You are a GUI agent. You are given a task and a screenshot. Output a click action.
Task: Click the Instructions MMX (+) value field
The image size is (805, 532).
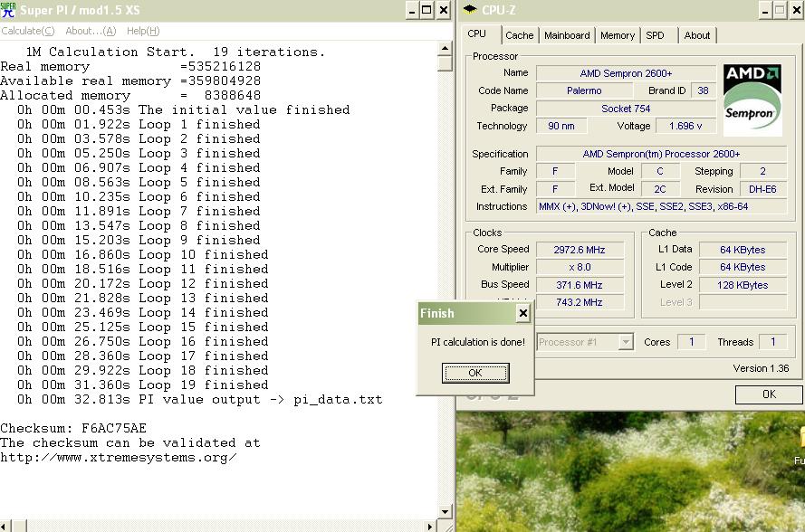661,206
